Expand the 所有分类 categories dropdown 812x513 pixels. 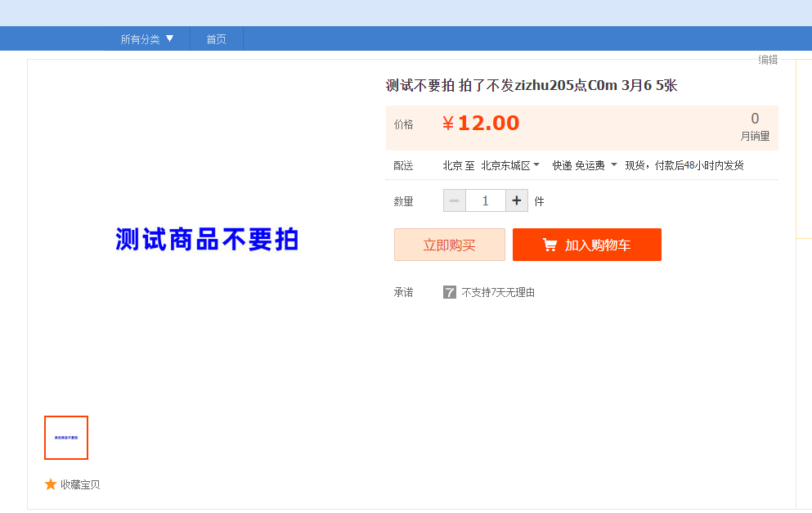pos(147,38)
